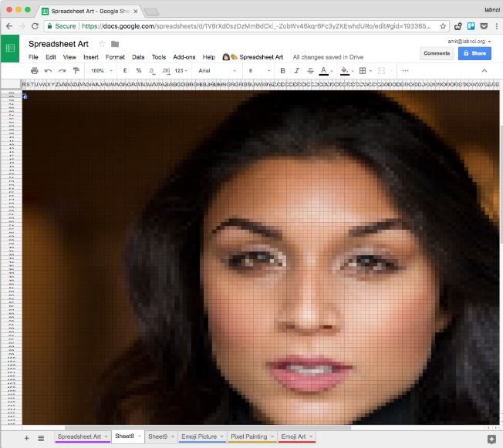Click the lock extension icon
The height and width of the screenshot is (448, 503).
click(x=458, y=26)
